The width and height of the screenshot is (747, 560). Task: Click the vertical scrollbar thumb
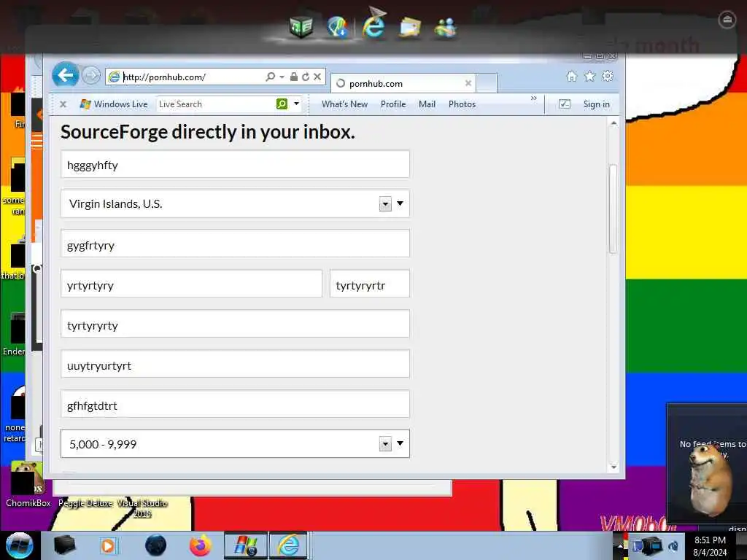(614, 209)
